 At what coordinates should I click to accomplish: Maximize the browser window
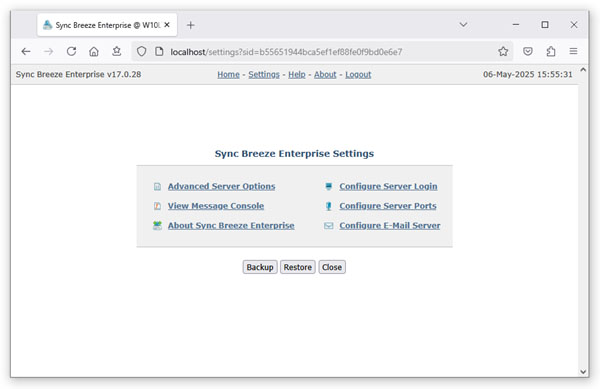(x=545, y=25)
